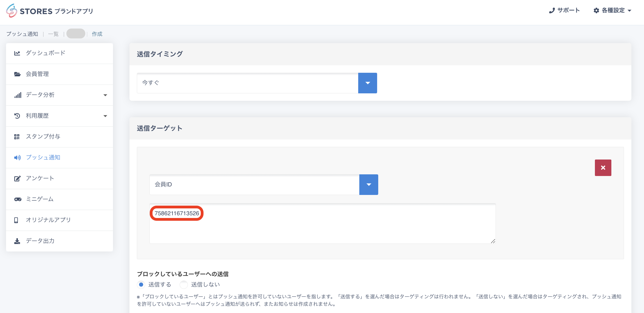Click the 会員管理 folder icon
Screen dimensions: 644x313
click(x=17, y=74)
